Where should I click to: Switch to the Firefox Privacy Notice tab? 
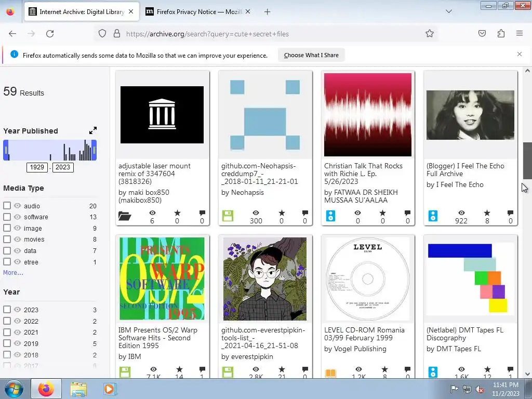(x=199, y=12)
